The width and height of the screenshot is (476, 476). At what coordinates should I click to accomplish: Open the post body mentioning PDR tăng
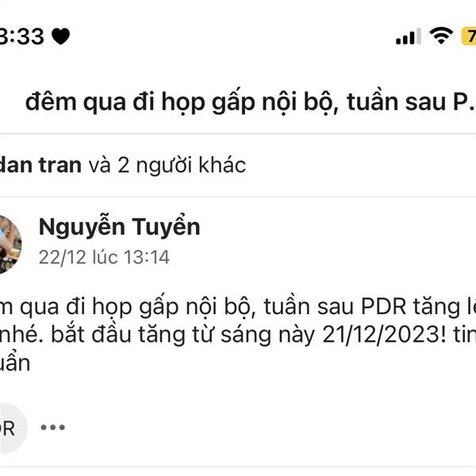click(x=238, y=335)
